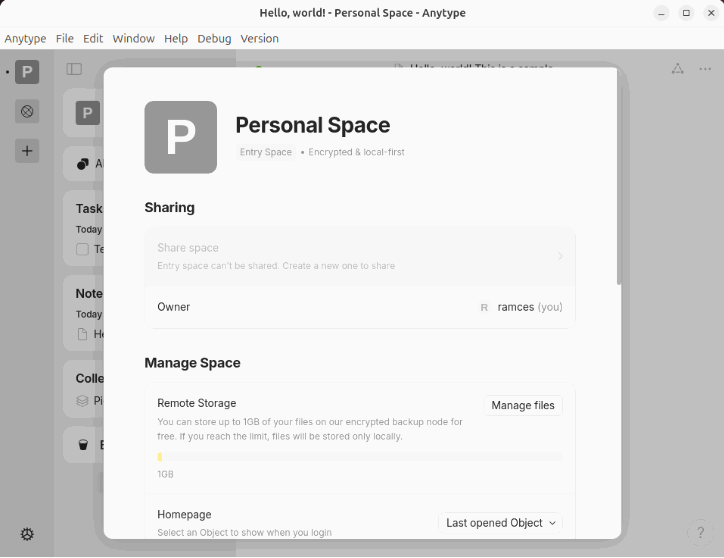Click the Personal Space title name
724x558 pixels.
[x=313, y=125]
